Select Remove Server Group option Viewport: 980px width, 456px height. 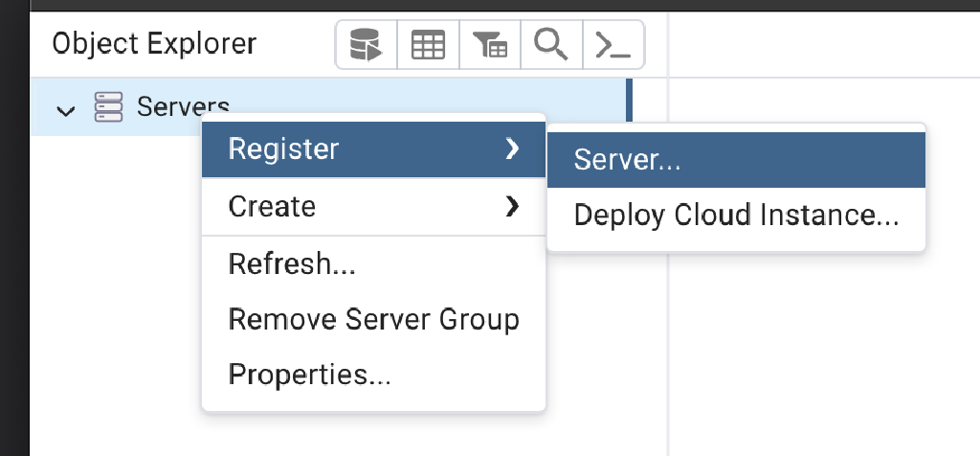[374, 319]
